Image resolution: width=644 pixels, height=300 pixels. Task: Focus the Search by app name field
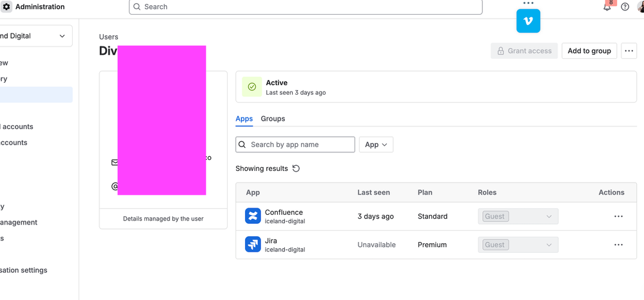tap(295, 145)
